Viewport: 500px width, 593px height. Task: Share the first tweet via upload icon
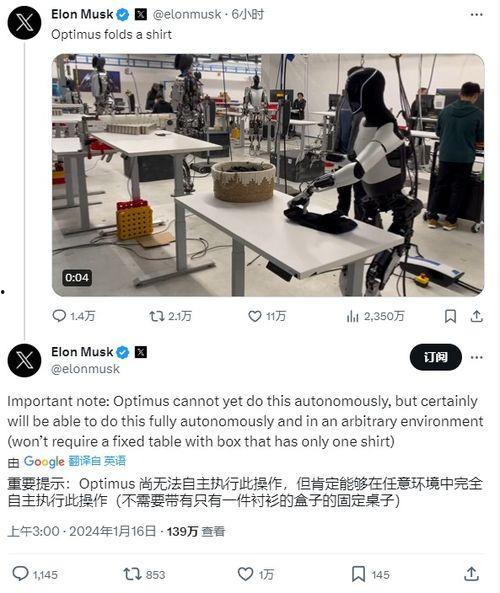click(477, 316)
